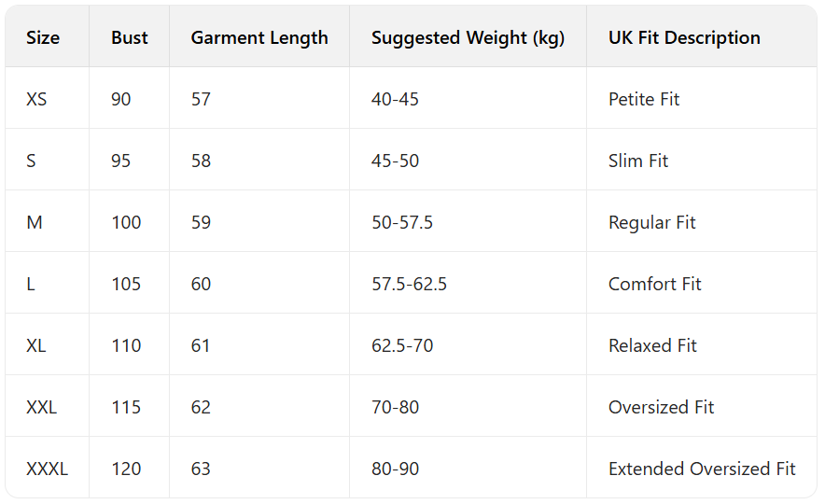Select the Garment Length header cell
This screenshot has height=504, width=825.
coord(259,38)
